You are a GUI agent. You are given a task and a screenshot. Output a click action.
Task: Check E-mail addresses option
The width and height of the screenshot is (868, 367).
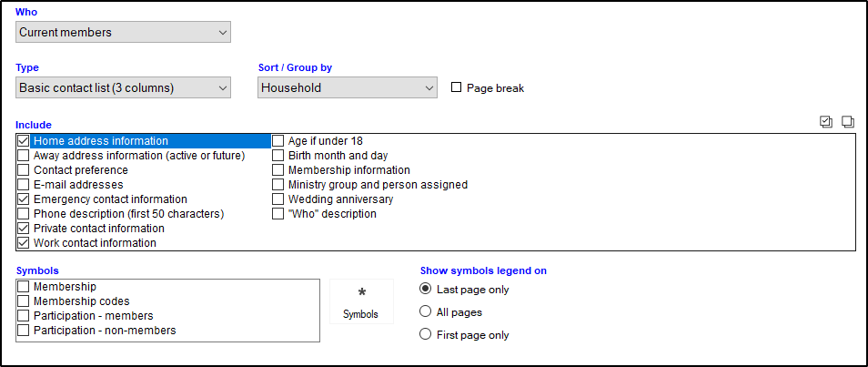click(x=24, y=185)
